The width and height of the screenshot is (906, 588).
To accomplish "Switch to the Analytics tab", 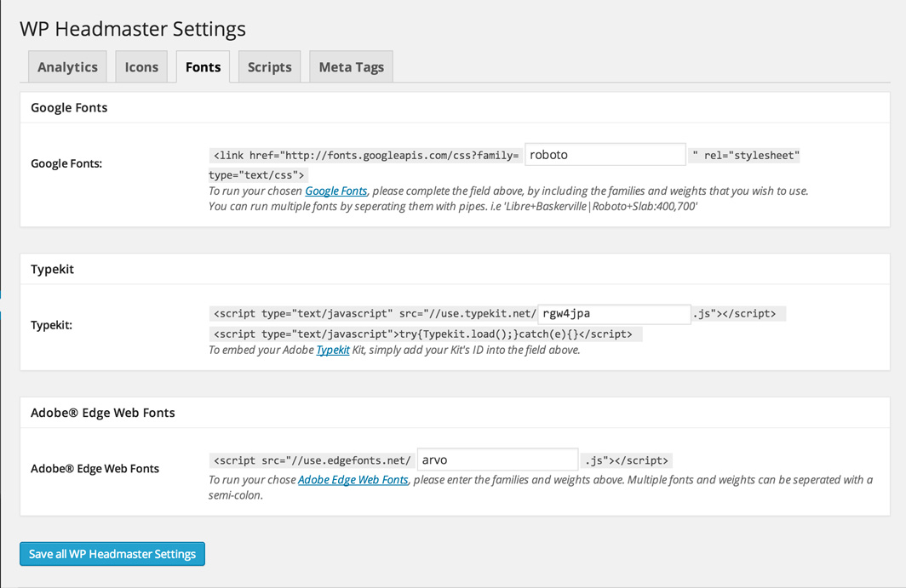I will tap(67, 67).
